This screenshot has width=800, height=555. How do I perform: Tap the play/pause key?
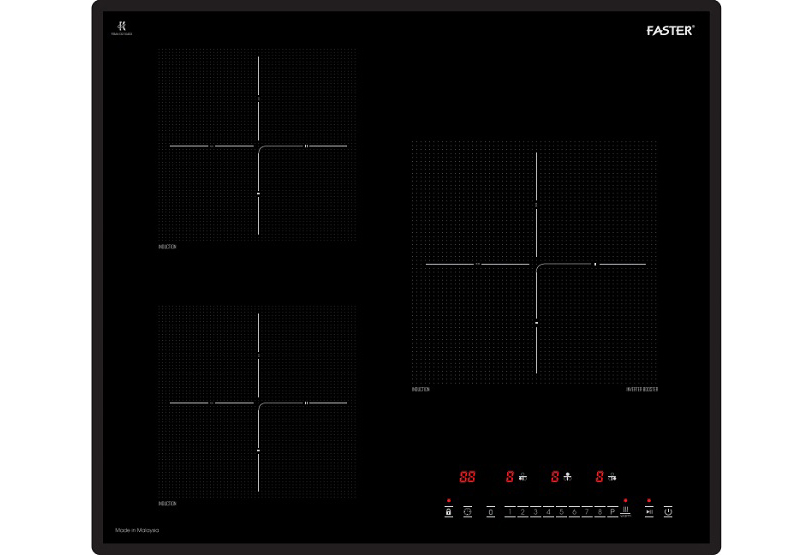pyautogui.click(x=649, y=512)
